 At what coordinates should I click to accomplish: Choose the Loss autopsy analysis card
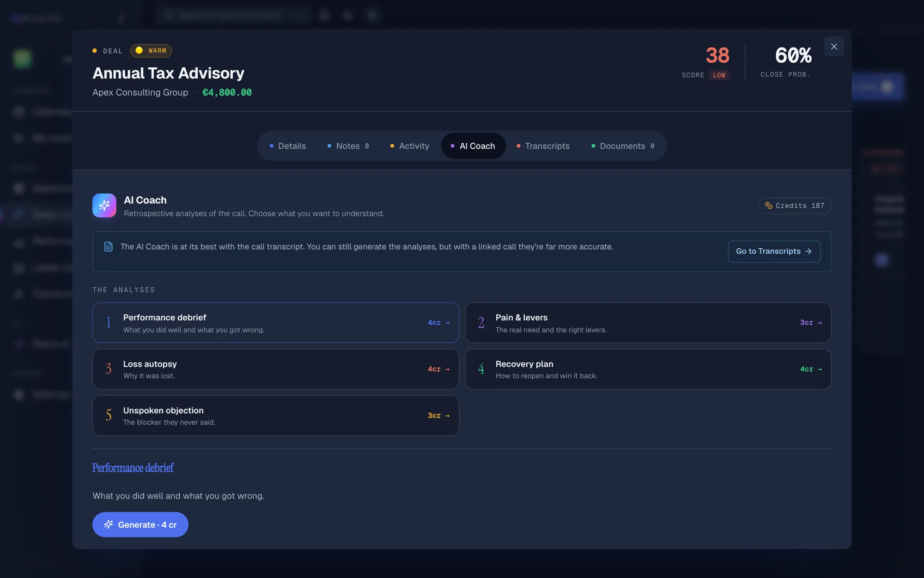coord(276,369)
